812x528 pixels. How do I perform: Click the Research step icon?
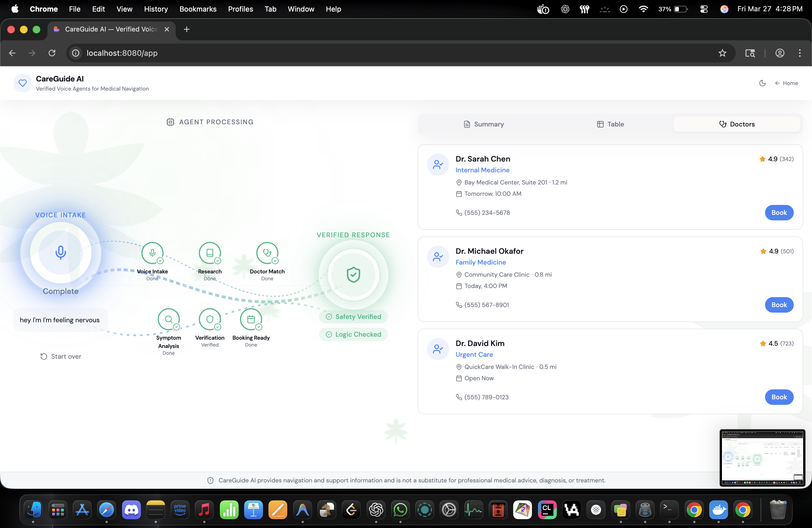pyautogui.click(x=209, y=253)
